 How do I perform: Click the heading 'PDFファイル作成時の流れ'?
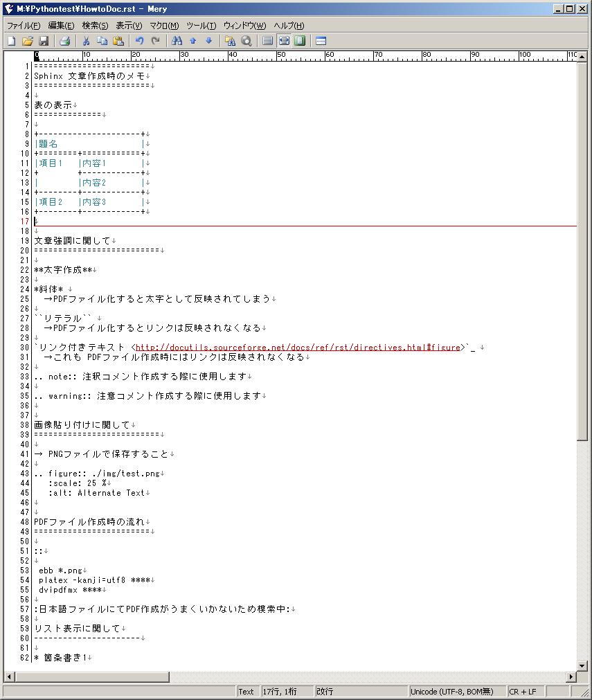(89, 521)
